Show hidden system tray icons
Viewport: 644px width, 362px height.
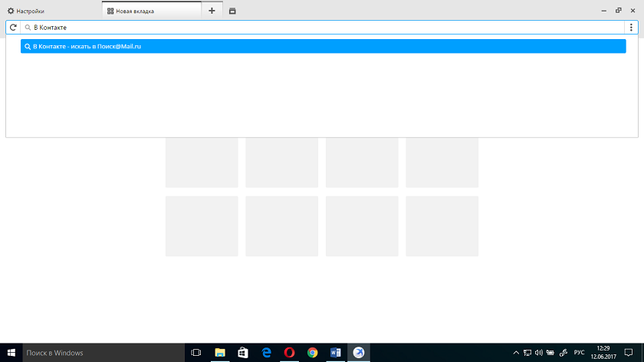click(516, 353)
